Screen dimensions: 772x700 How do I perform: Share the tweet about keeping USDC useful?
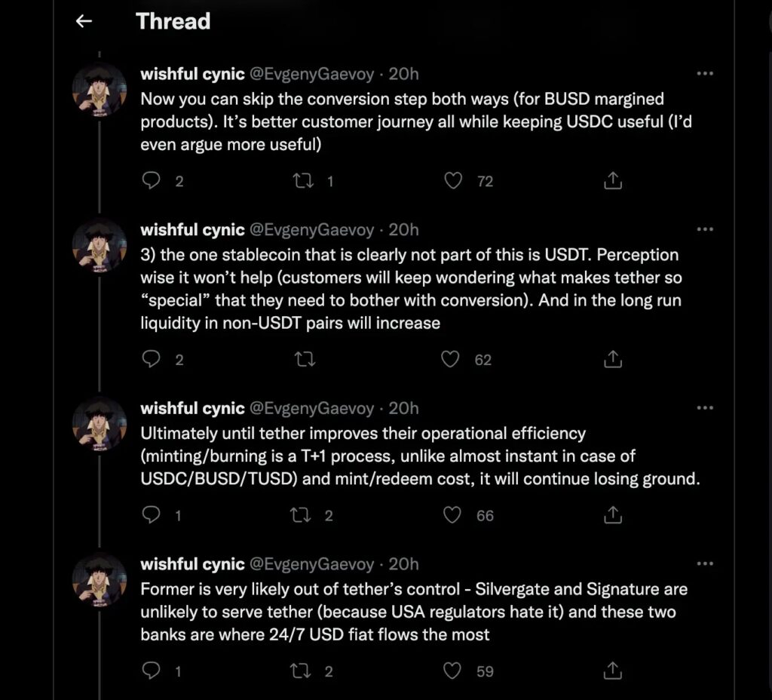point(614,181)
